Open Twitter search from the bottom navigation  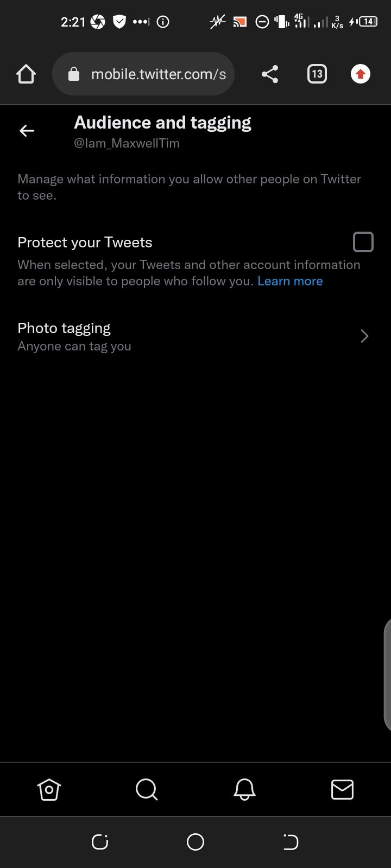[x=147, y=789]
